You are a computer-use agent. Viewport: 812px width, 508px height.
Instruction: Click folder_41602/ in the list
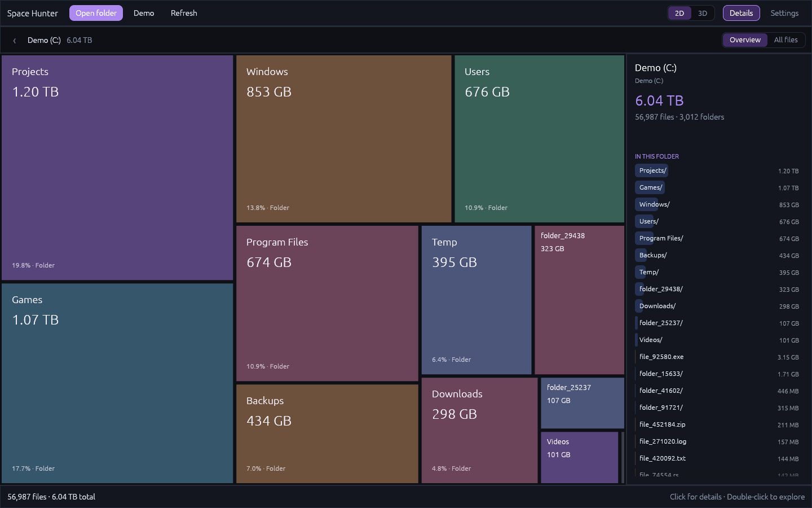[x=717, y=391]
